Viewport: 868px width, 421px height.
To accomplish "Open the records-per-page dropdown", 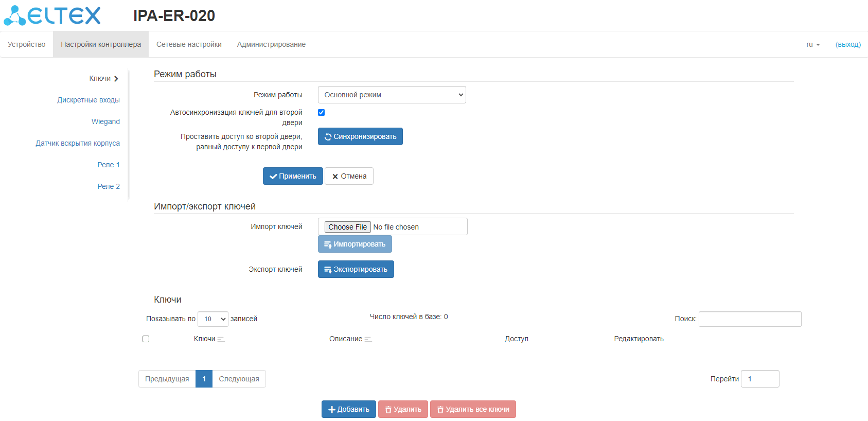I will [213, 319].
